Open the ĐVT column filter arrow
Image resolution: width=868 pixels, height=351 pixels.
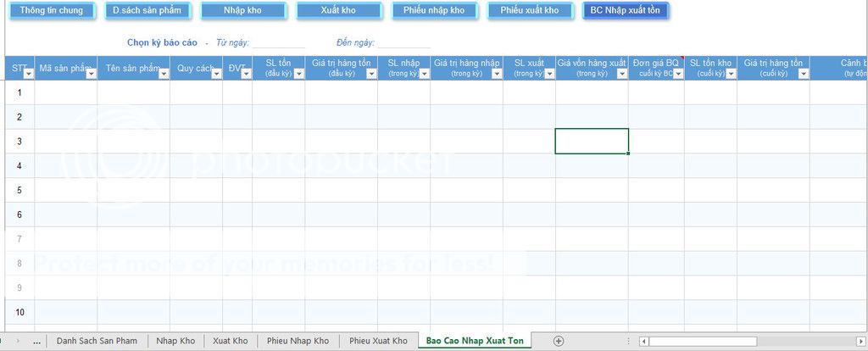[x=246, y=74]
